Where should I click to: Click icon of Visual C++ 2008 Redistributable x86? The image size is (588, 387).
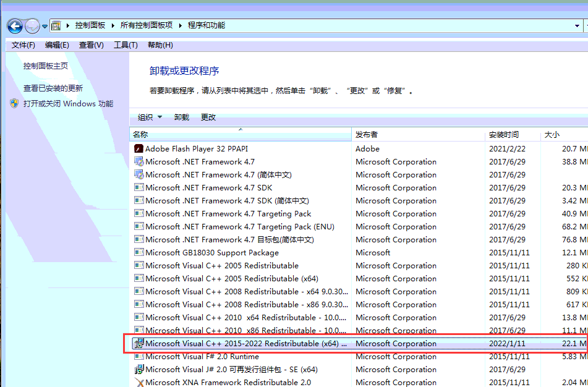(138, 304)
